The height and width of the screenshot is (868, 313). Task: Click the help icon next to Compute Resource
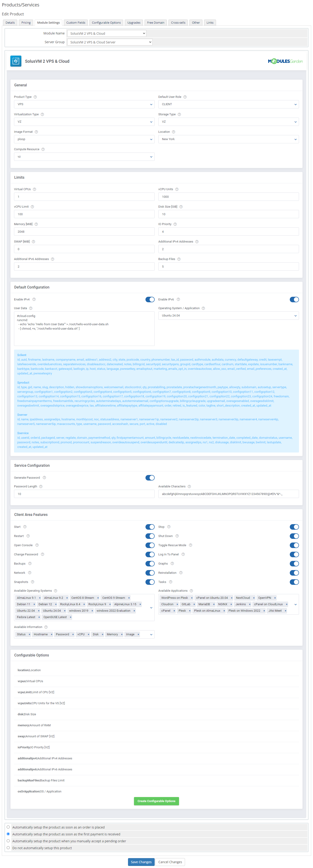click(43, 149)
